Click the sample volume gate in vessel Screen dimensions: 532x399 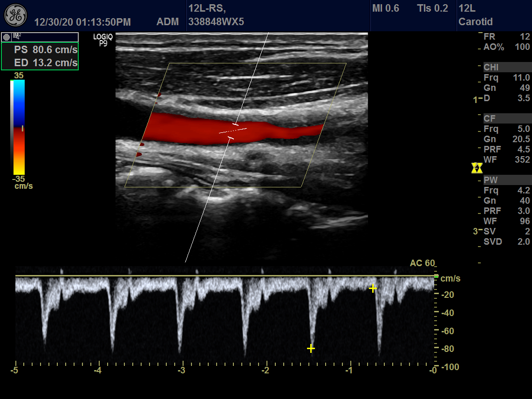click(x=233, y=131)
